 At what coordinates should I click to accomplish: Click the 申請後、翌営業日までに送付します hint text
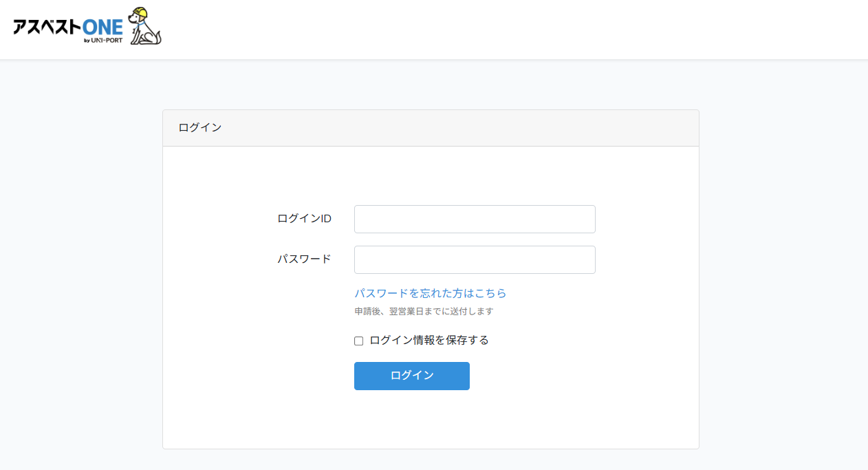pyautogui.click(x=424, y=311)
